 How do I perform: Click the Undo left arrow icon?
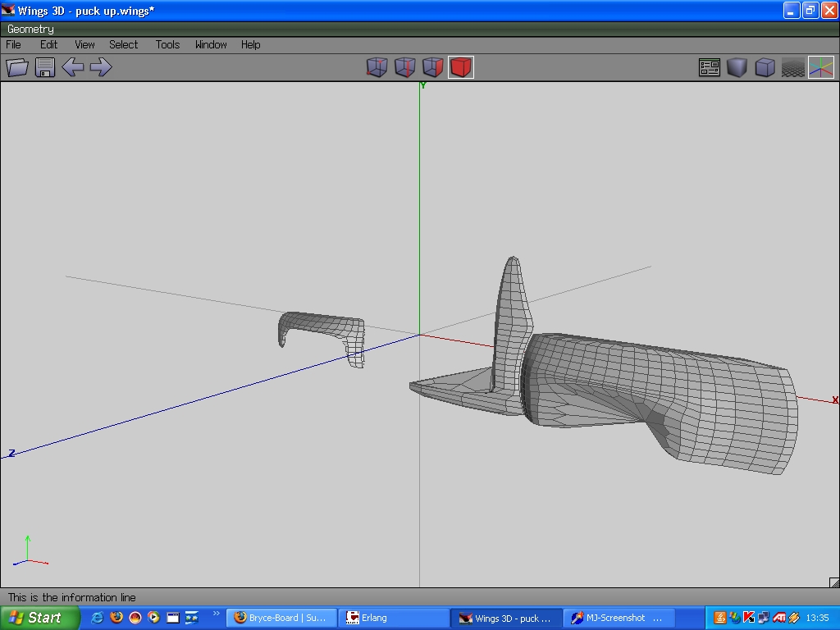click(x=73, y=67)
